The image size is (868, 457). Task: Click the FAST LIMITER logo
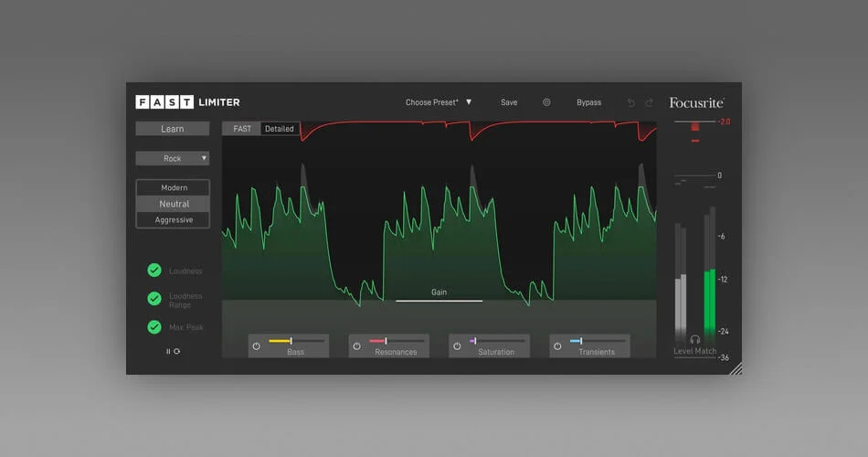click(187, 102)
